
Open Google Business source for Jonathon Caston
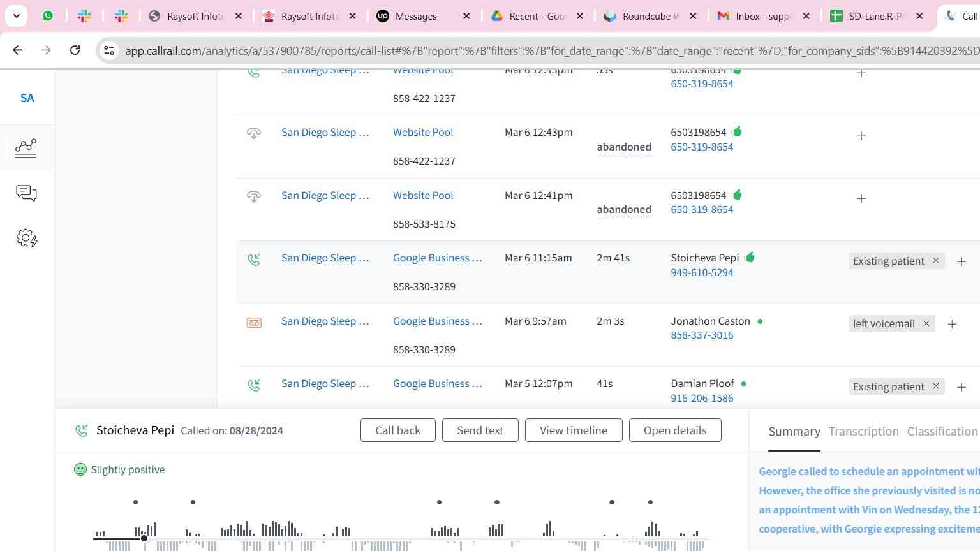tap(438, 321)
